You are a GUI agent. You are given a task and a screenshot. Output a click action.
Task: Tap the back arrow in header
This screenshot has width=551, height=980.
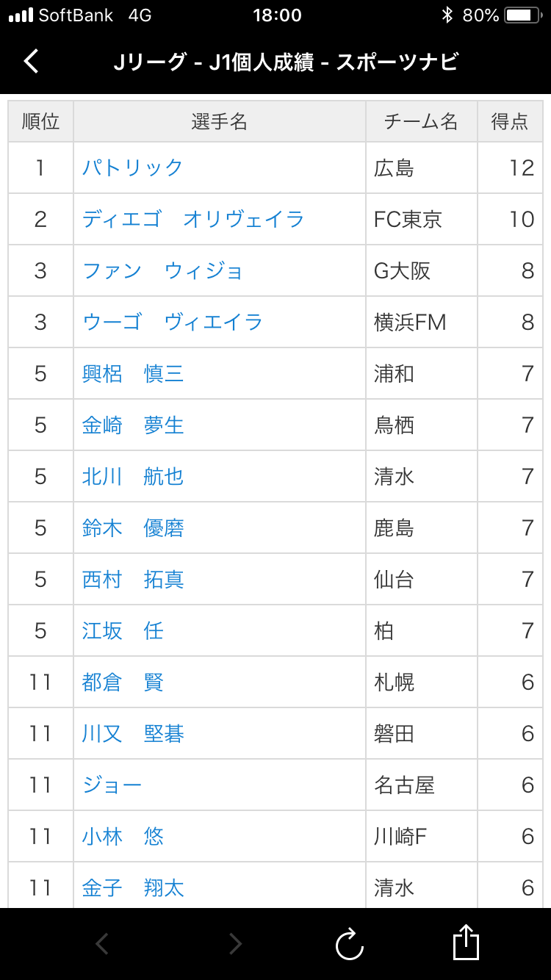tap(31, 61)
